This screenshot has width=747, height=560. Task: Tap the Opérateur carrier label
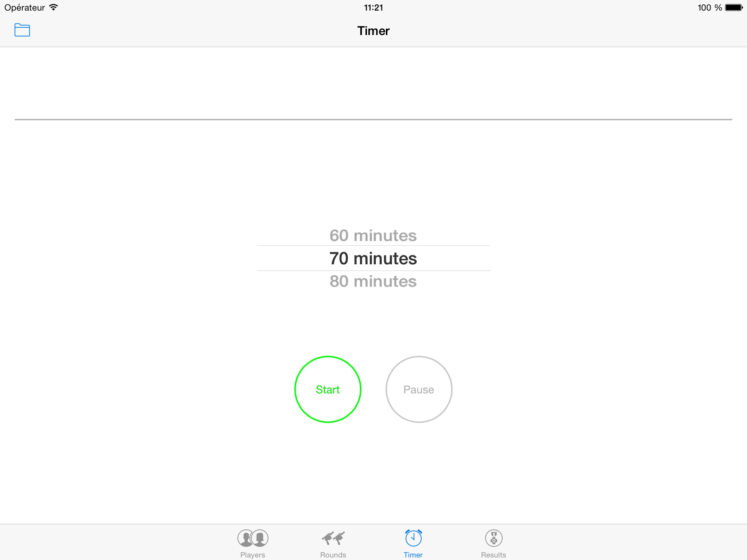click(24, 8)
